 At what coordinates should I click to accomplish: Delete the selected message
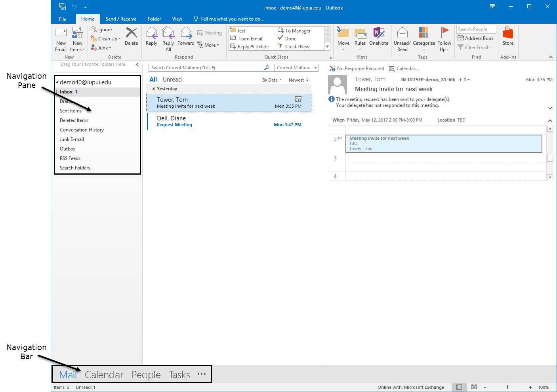coord(131,36)
